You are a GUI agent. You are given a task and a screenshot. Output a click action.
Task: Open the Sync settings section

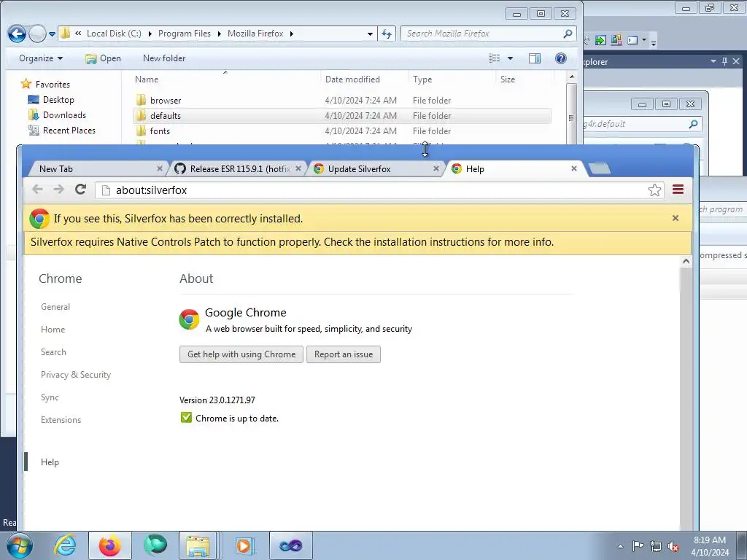pyautogui.click(x=50, y=397)
